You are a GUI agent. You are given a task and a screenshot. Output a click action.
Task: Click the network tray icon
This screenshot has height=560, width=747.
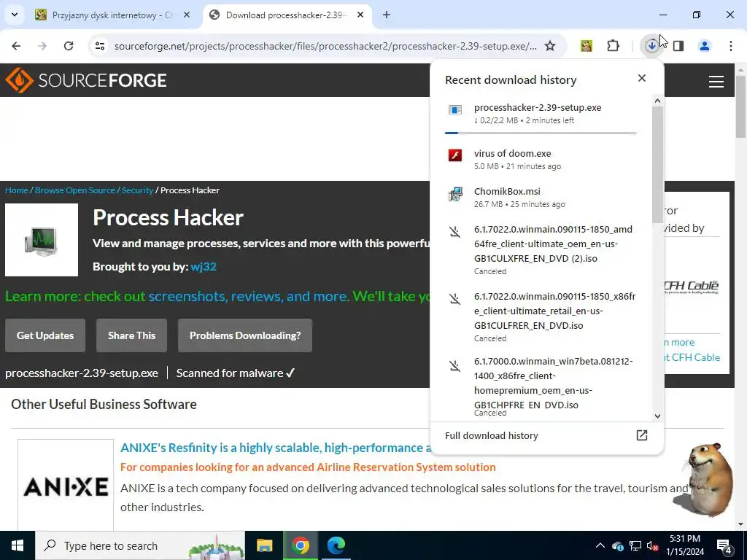pos(635,545)
